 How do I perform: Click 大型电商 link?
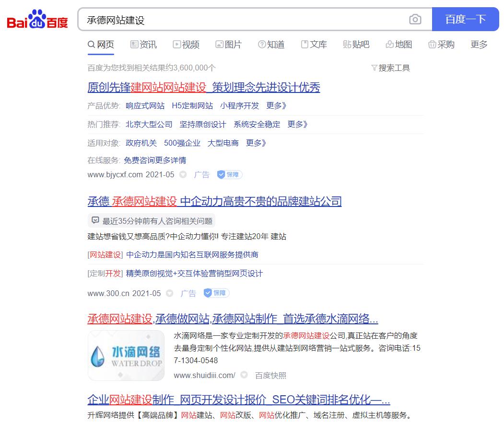coord(223,143)
